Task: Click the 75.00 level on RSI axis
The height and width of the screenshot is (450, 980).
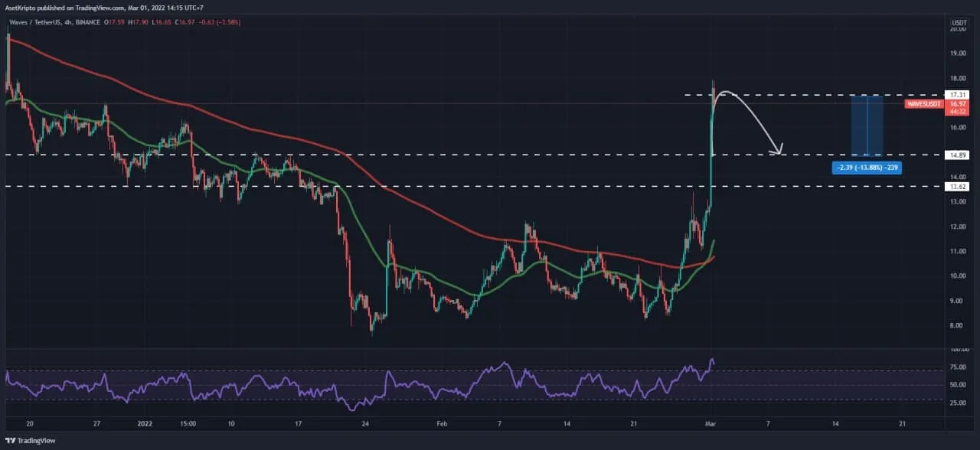Action: (x=959, y=367)
